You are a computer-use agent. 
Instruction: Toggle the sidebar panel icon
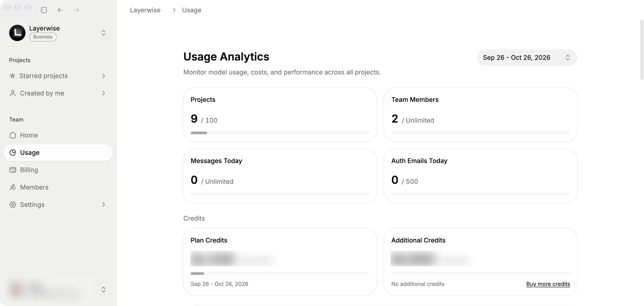coord(44,10)
